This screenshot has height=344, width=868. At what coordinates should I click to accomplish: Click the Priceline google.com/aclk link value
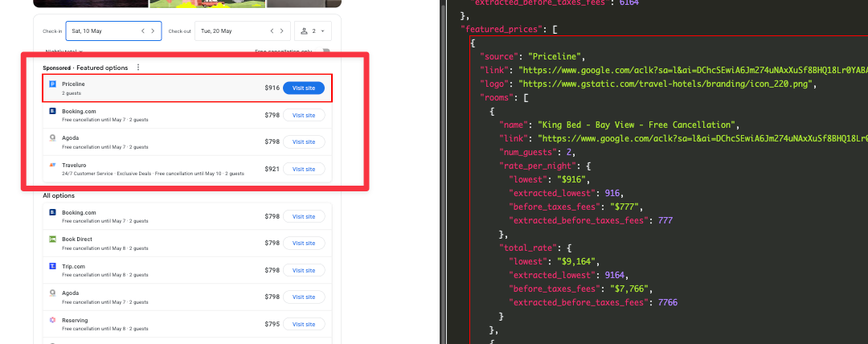pyautogui.click(x=693, y=71)
